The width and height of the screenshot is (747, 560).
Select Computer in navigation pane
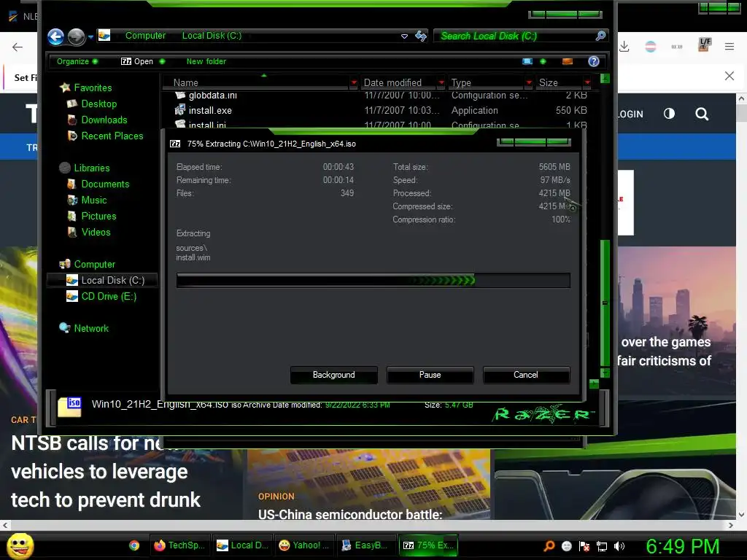click(94, 264)
